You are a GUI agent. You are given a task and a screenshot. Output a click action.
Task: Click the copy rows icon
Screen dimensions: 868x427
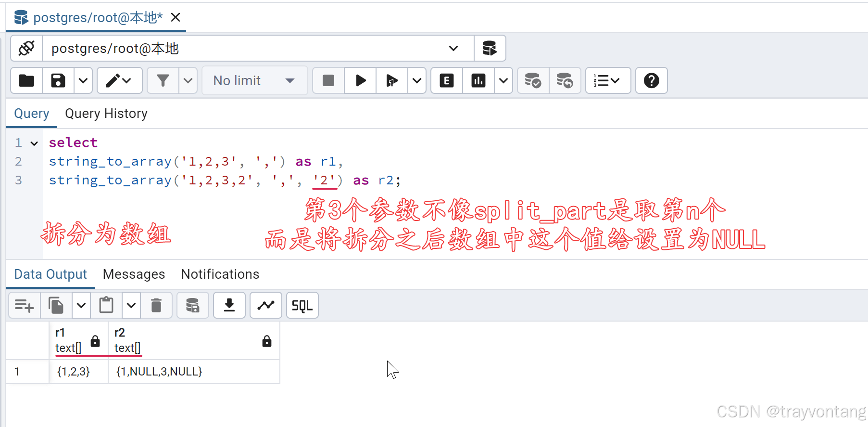[x=56, y=305]
